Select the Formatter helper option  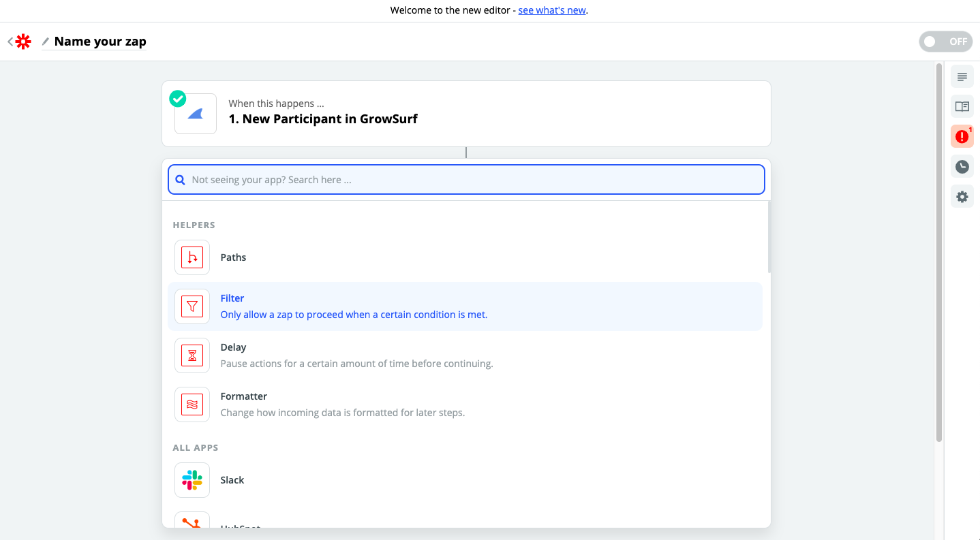click(x=465, y=404)
